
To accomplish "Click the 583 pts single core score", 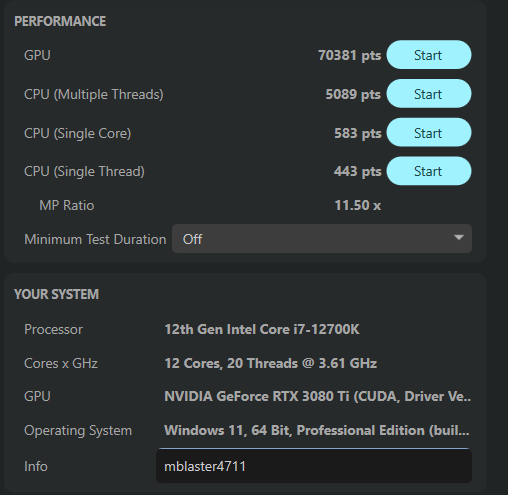I will click(x=358, y=133).
